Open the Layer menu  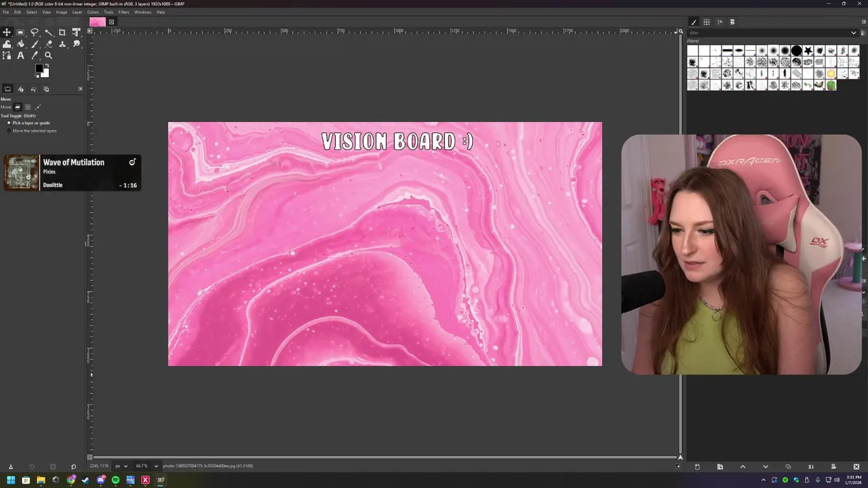tap(77, 12)
